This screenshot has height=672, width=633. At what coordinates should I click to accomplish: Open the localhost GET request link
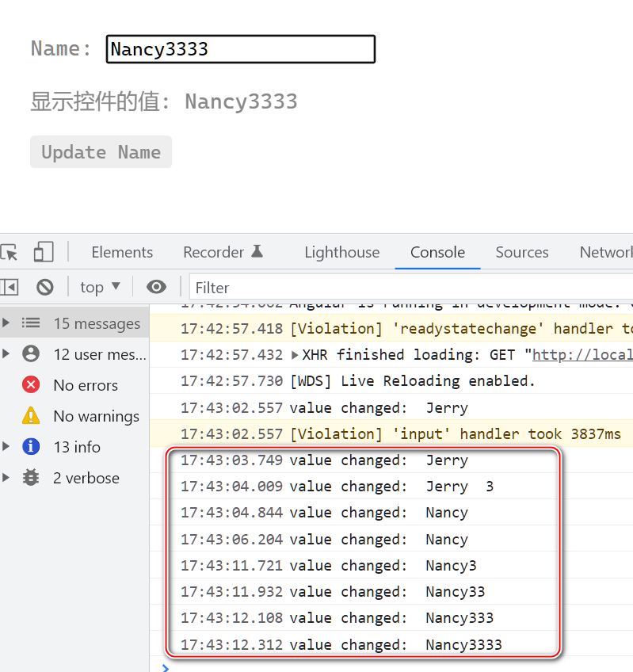(x=586, y=354)
